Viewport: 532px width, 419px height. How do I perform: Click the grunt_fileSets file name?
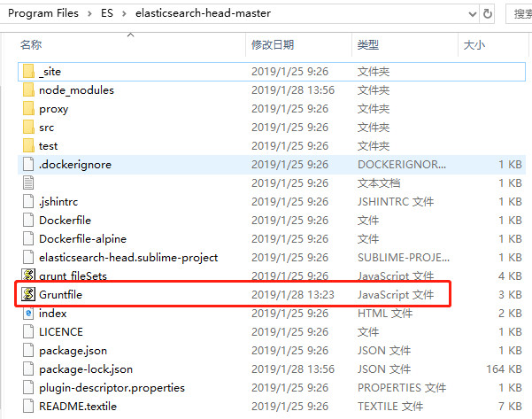(x=73, y=275)
